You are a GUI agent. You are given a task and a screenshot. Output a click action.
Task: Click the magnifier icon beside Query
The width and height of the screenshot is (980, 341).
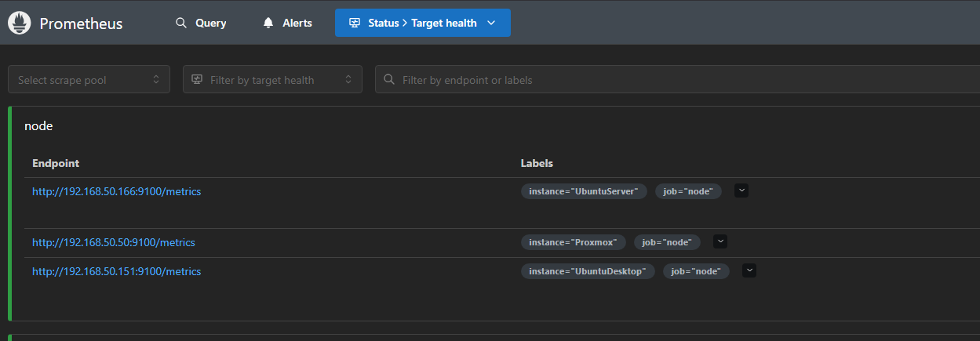point(181,23)
